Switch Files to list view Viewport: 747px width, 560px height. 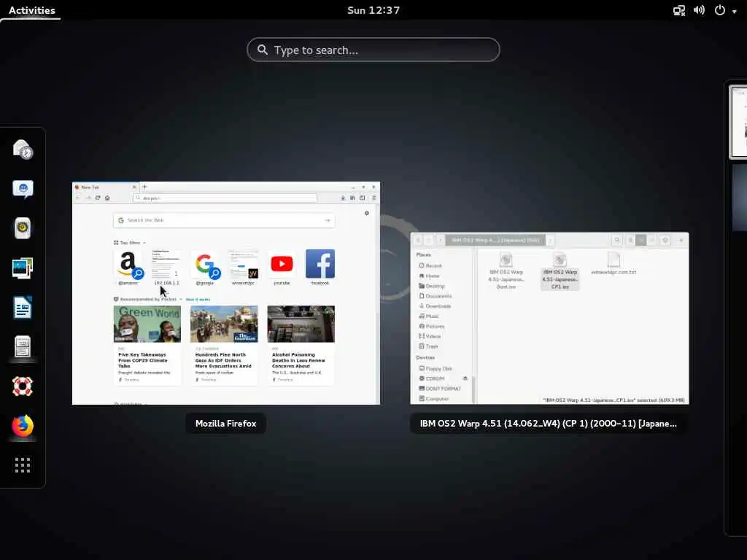click(630, 240)
